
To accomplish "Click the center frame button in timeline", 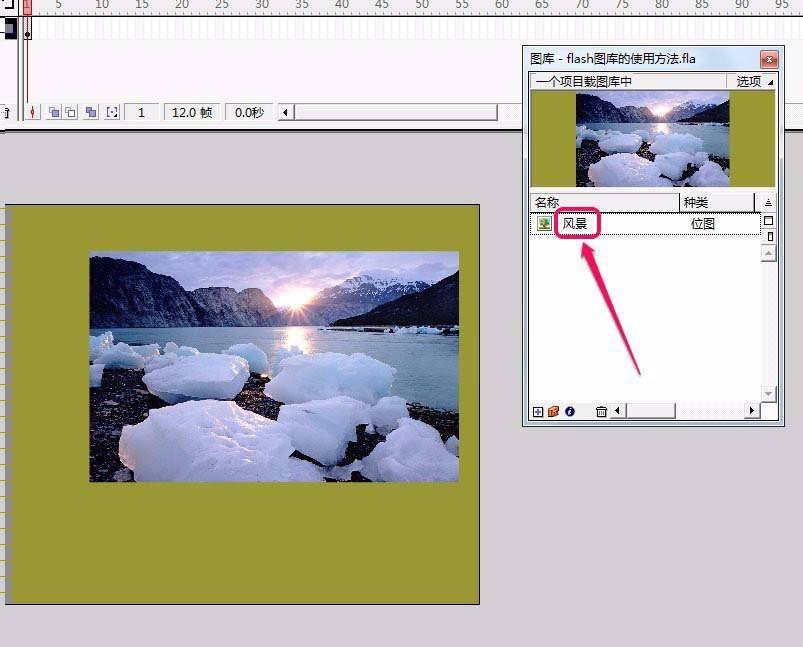I will [33, 112].
